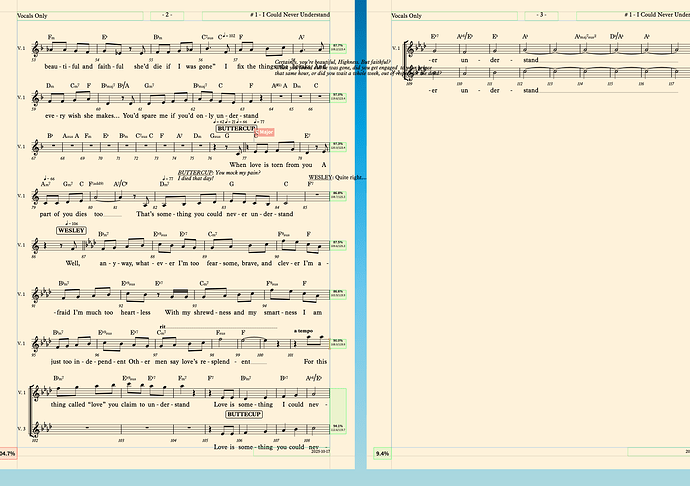
Task: Click the lyric 'beau-ti-ful' in the first system
Action: 62,66
